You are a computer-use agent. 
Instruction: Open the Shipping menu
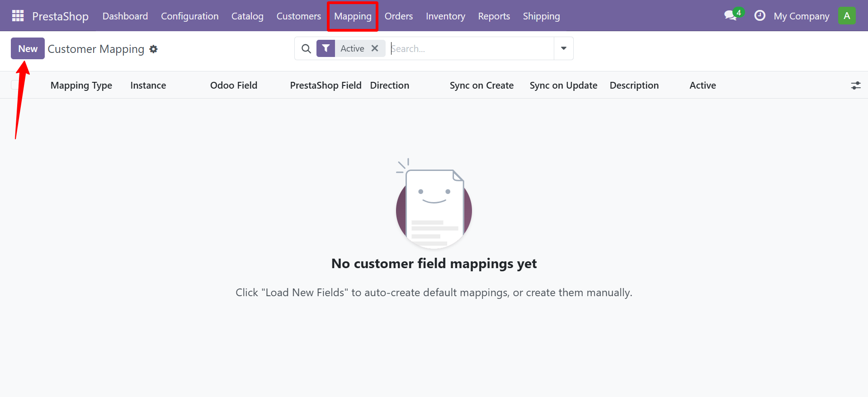click(542, 16)
